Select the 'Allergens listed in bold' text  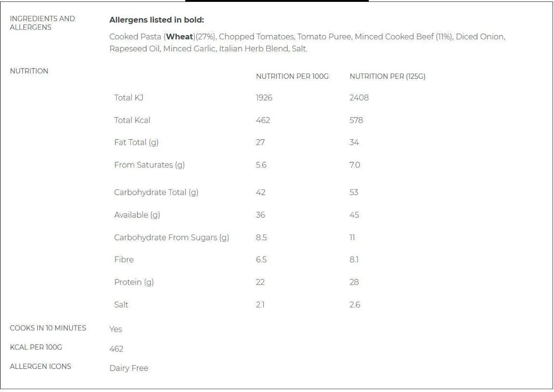coord(157,20)
